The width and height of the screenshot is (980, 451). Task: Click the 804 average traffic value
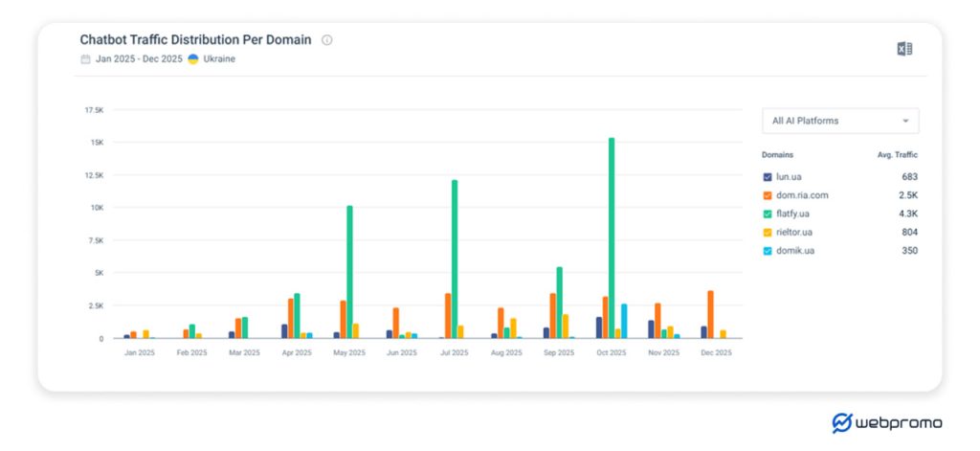[910, 232]
